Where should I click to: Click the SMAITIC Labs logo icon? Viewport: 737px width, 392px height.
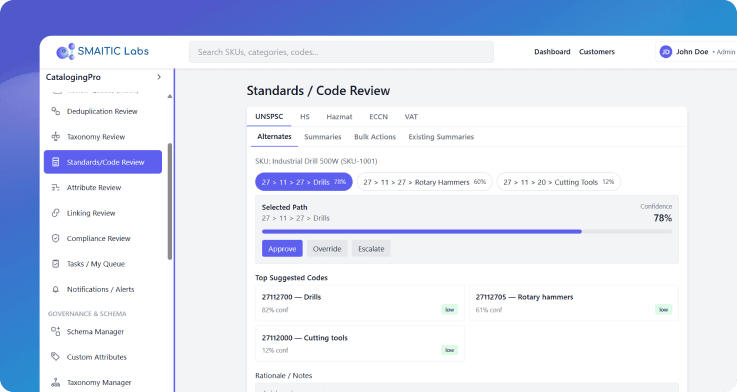click(65, 52)
